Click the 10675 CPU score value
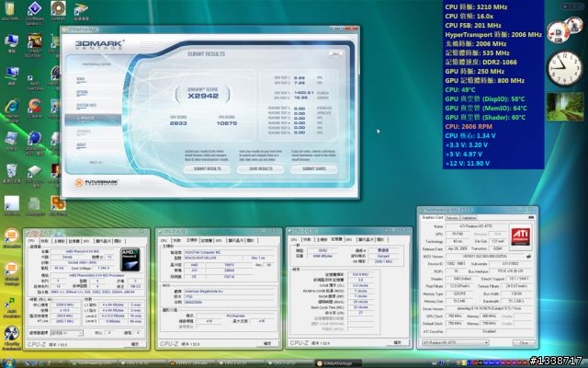 [x=227, y=123]
